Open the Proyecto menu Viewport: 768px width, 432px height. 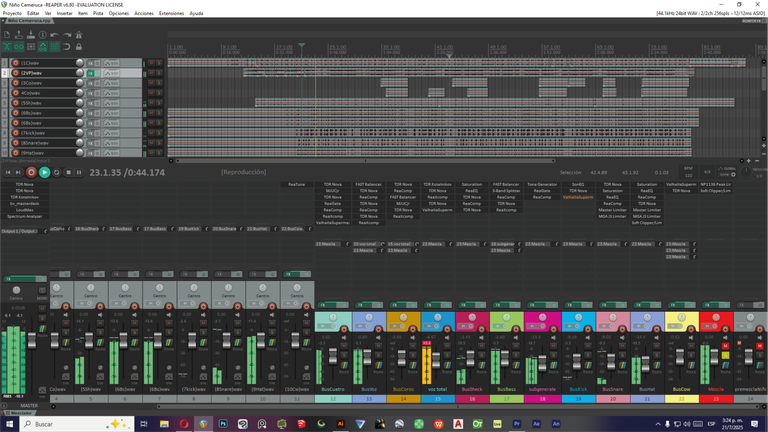click(12, 13)
